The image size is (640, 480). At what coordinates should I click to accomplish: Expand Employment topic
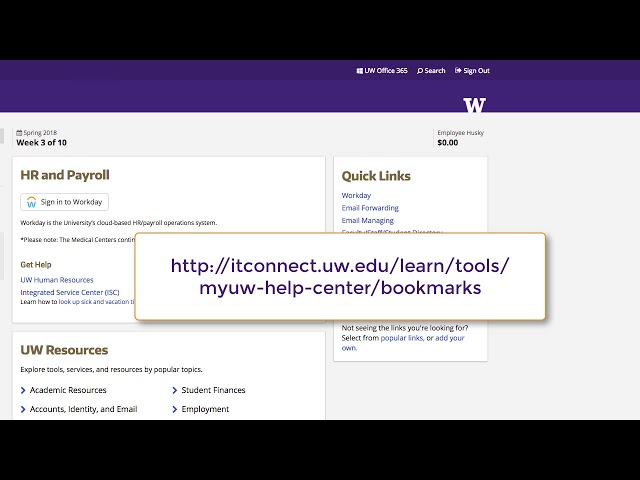(x=201, y=409)
